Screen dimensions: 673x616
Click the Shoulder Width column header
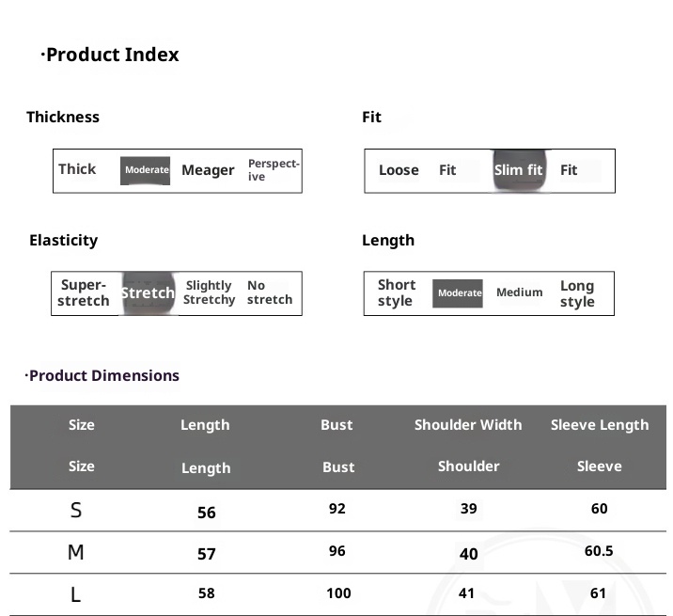(468, 425)
